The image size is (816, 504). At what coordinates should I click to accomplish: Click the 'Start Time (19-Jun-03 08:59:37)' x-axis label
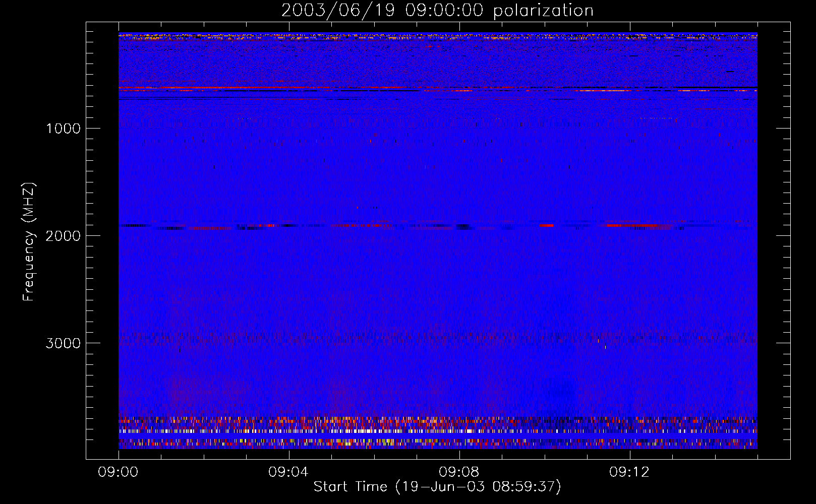coord(437,487)
